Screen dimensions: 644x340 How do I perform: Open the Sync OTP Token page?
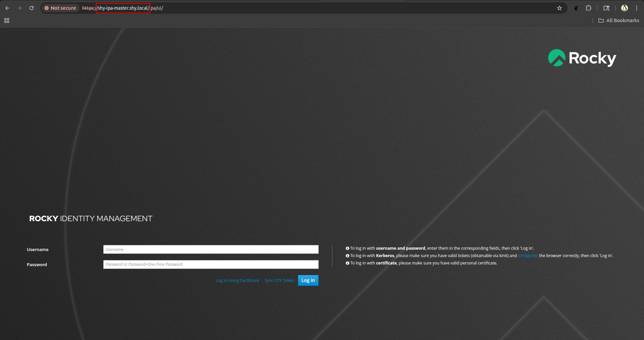coord(279,280)
